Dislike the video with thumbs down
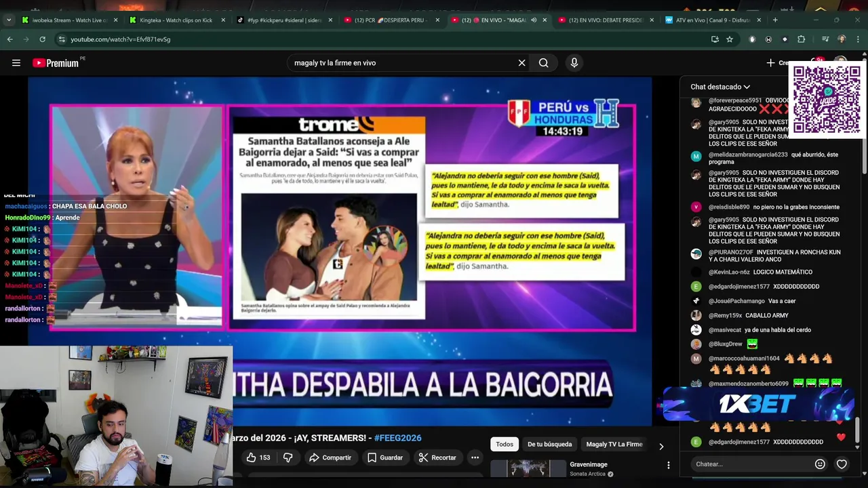 (x=288, y=457)
